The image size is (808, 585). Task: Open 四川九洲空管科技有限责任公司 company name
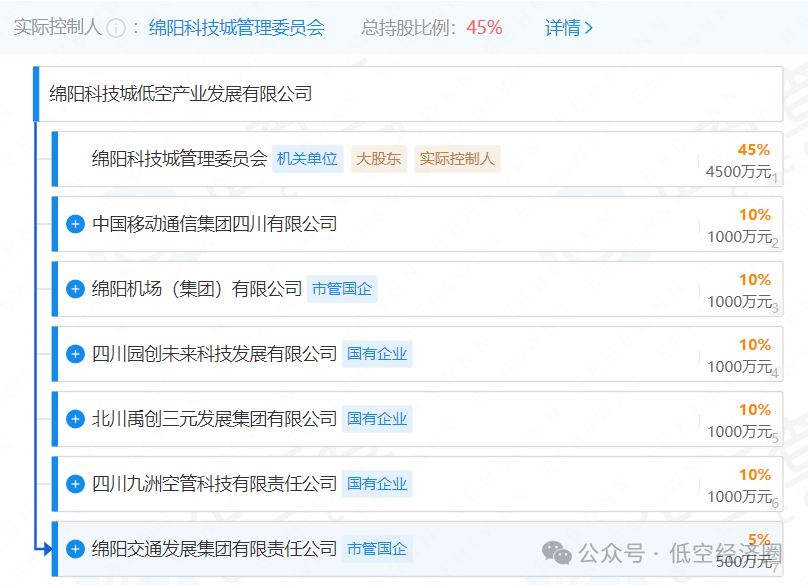tap(214, 484)
